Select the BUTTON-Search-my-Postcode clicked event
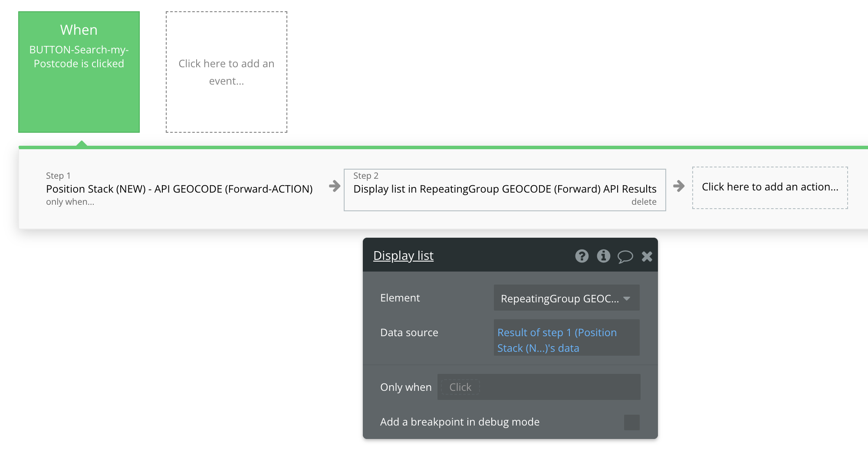Screen dimensions: 868x465 click(x=79, y=72)
